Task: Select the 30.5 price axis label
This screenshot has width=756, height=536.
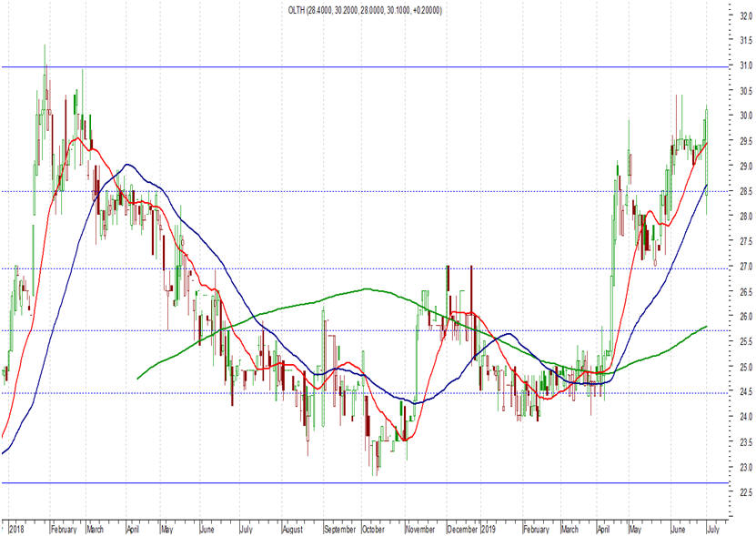Action: [x=746, y=91]
